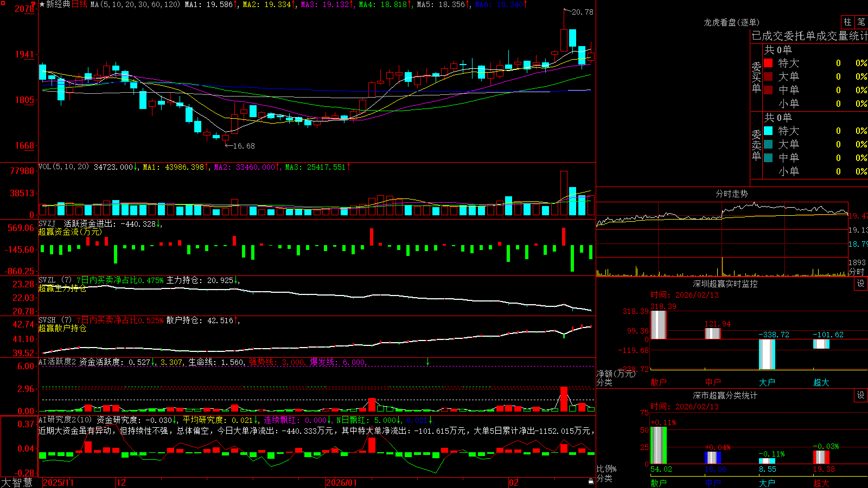This screenshot has width=868, height=488.
Task: Click 大户 bar labeled -338.72
Action: point(767,355)
